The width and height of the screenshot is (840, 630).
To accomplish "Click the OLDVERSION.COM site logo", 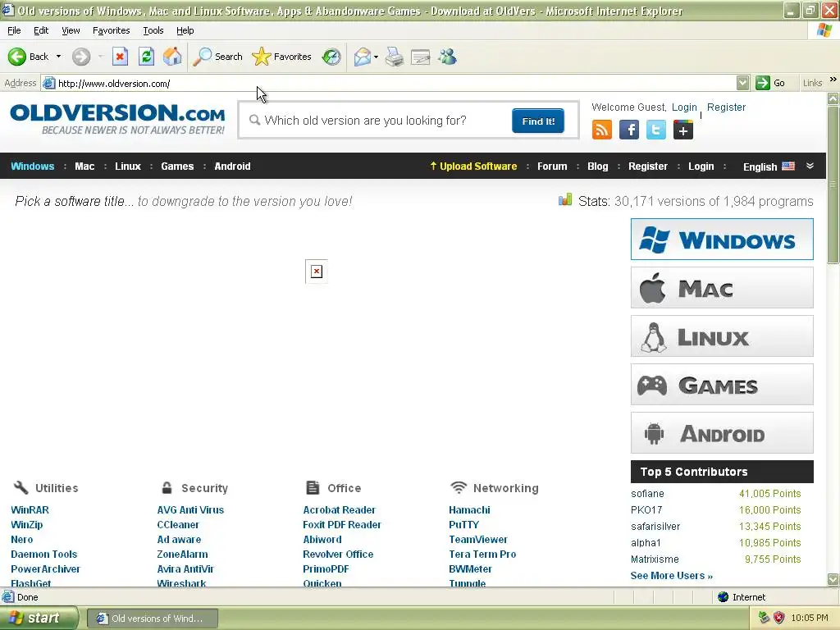I will [x=117, y=119].
